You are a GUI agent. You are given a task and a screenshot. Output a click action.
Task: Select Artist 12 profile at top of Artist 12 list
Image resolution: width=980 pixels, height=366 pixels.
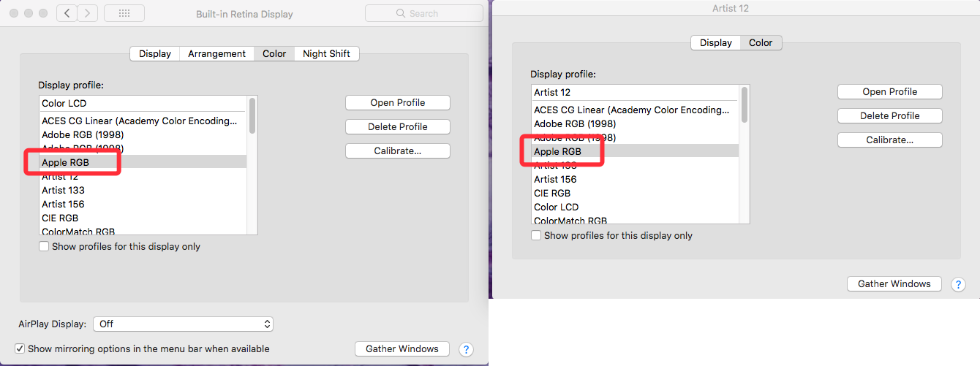635,93
